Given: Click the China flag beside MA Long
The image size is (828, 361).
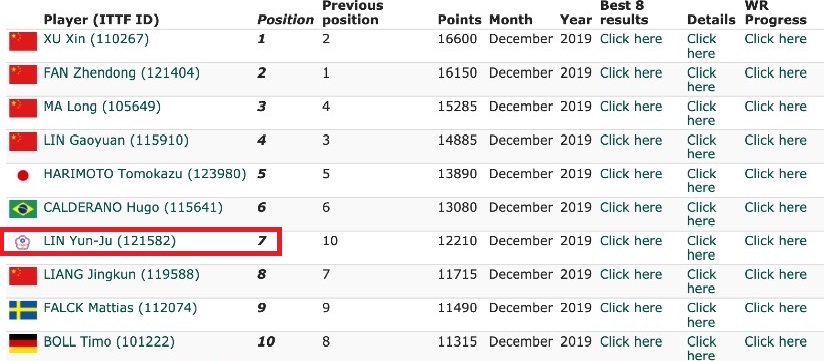Looking at the screenshot, I should [x=23, y=108].
